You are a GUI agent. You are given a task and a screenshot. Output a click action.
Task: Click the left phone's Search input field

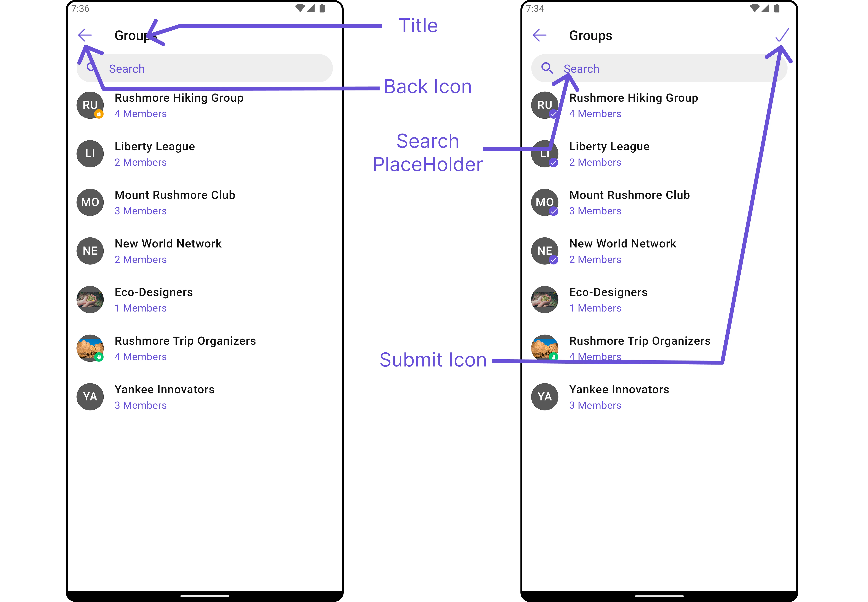(205, 68)
